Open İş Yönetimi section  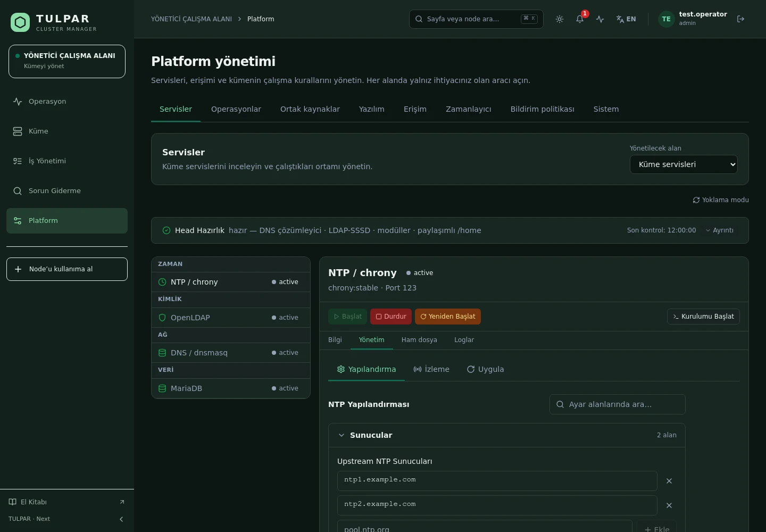(67, 161)
